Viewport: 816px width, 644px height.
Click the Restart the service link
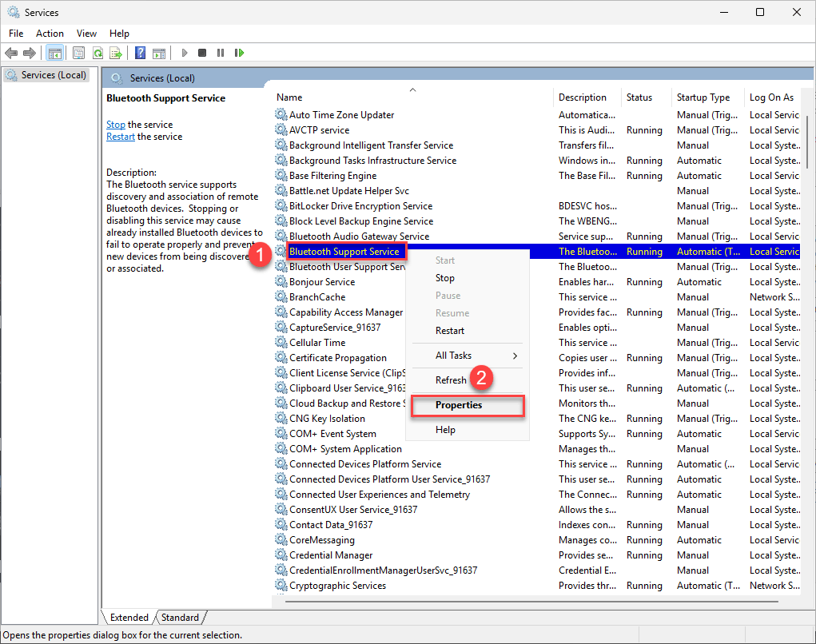tap(121, 137)
